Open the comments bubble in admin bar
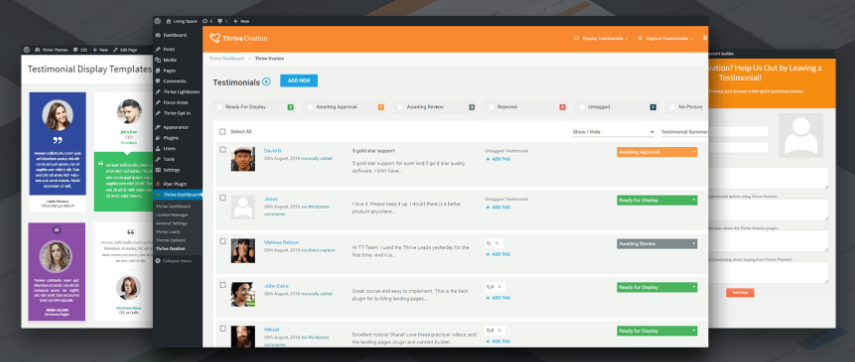855x362 pixels. pyautogui.click(x=220, y=21)
